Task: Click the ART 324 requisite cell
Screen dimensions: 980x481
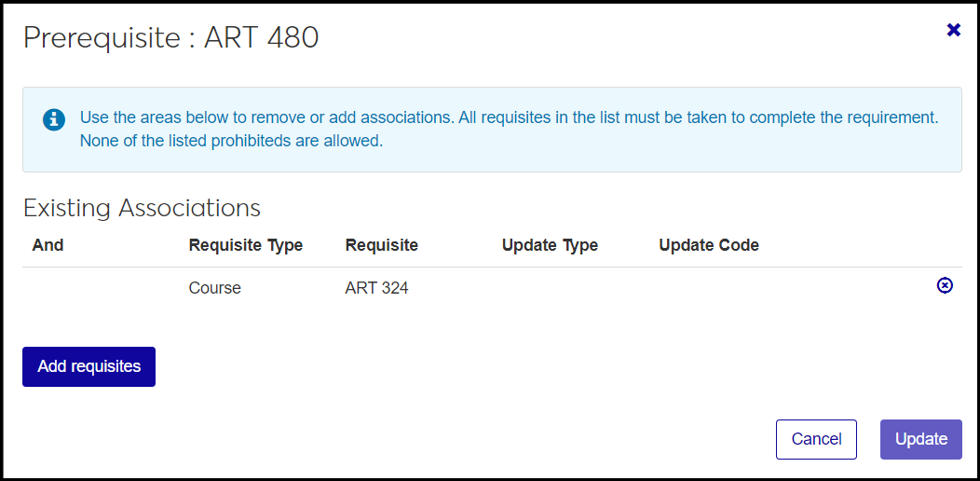Action: point(376,288)
